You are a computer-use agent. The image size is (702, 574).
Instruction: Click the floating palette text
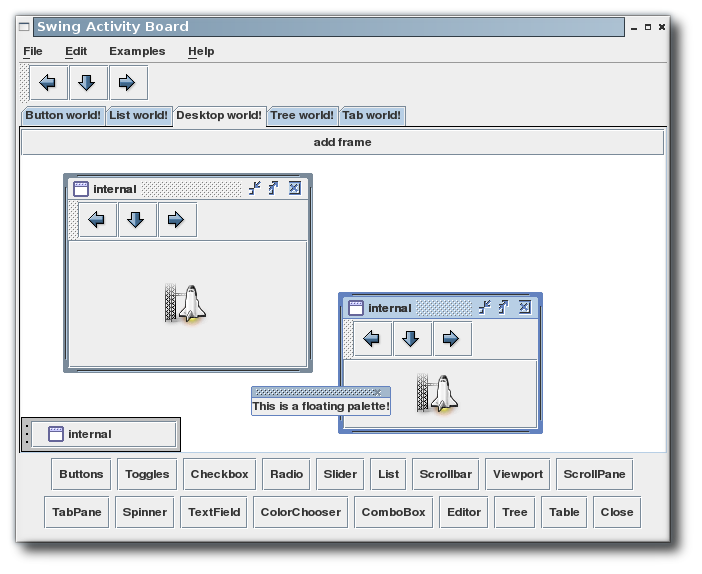tap(321, 406)
